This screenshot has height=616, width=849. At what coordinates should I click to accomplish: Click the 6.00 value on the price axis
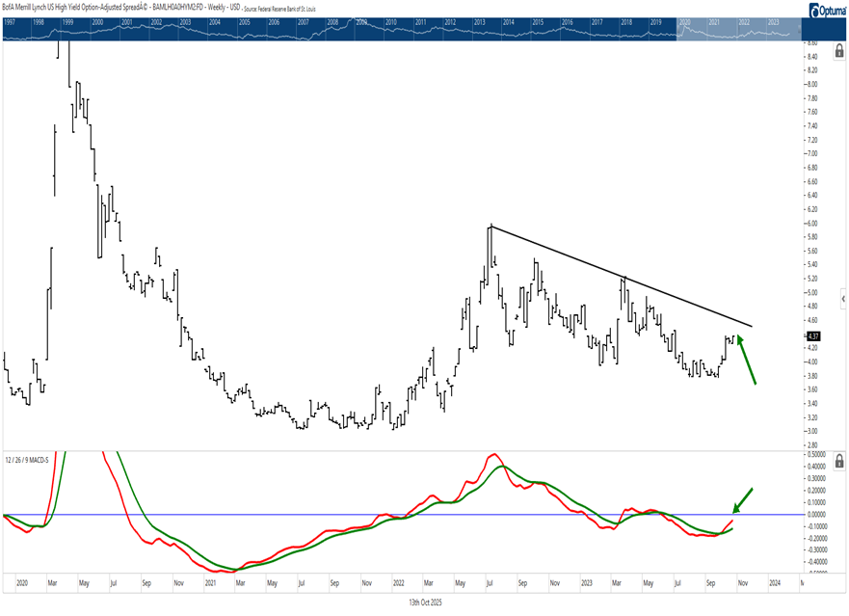click(x=812, y=224)
